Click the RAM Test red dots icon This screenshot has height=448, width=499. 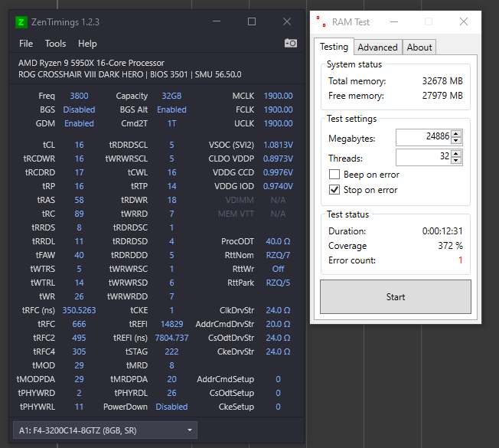[x=321, y=21]
